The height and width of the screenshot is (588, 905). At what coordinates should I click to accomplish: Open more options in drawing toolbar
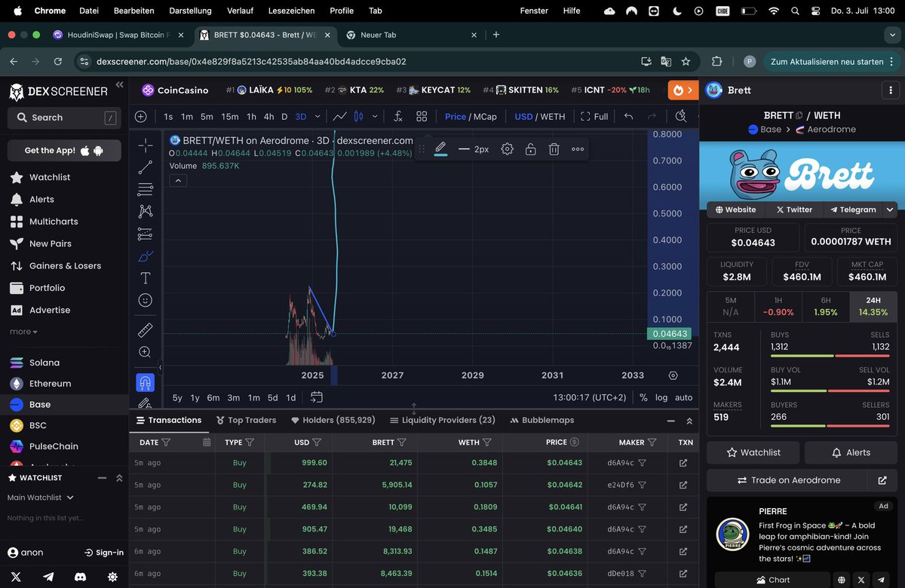tap(578, 149)
